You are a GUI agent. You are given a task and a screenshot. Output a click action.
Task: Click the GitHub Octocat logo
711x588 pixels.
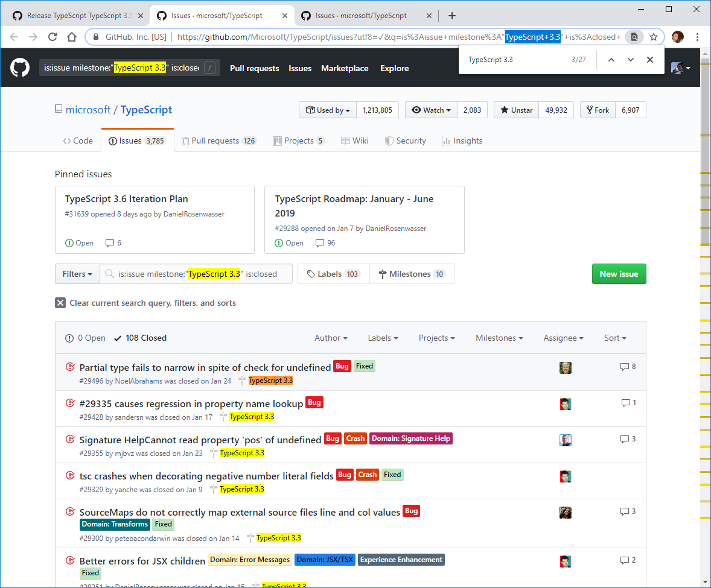[20, 67]
